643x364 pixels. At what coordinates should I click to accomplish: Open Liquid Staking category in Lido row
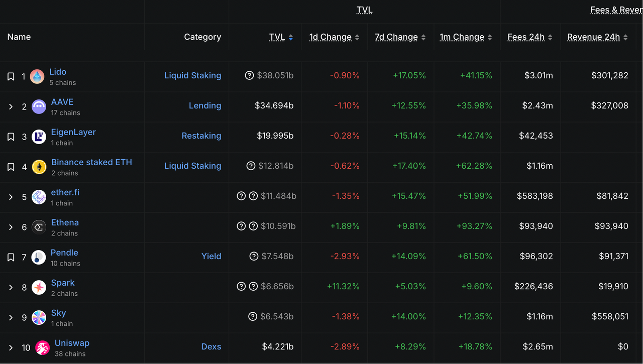[192, 75]
